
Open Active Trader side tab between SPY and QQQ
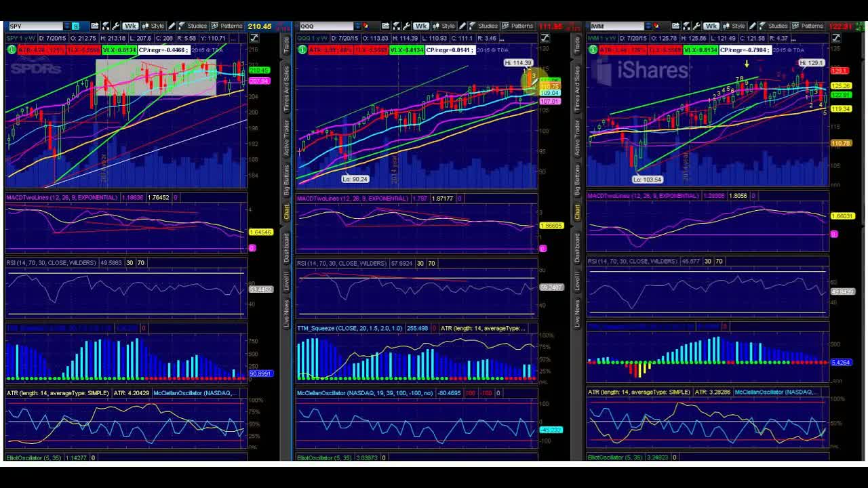pos(286,139)
